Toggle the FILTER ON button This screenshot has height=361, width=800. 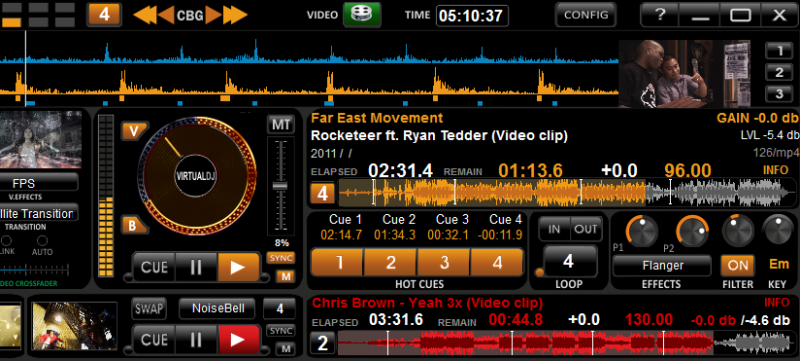pyautogui.click(x=738, y=265)
